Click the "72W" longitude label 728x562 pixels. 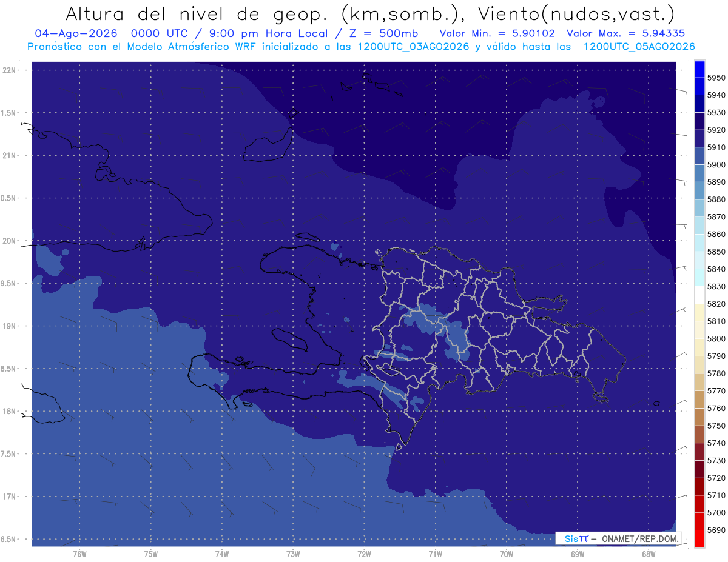(x=364, y=555)
